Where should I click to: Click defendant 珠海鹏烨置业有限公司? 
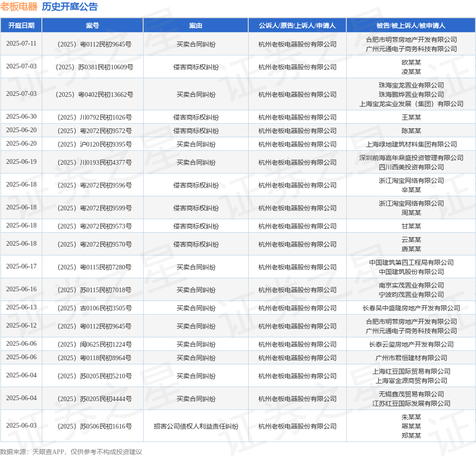(x=411, y=94)
